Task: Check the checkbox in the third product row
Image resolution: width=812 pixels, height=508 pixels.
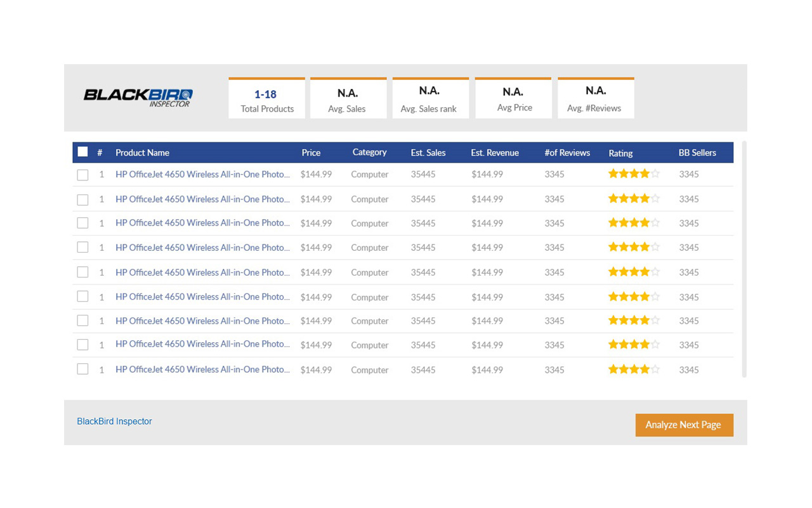Action: [x=82, y=223]
